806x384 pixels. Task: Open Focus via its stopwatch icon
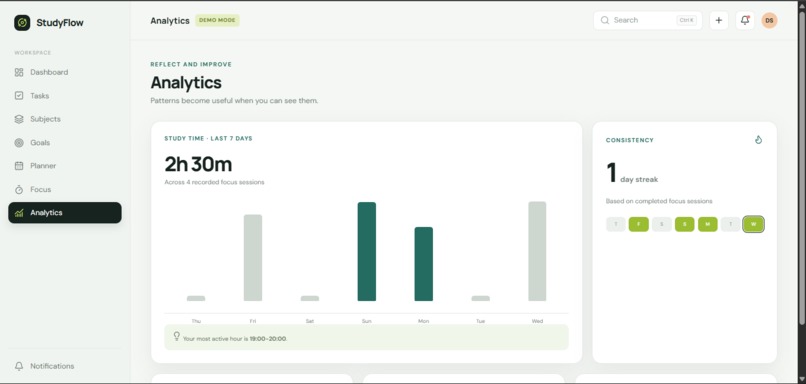[x=19, y=190]
